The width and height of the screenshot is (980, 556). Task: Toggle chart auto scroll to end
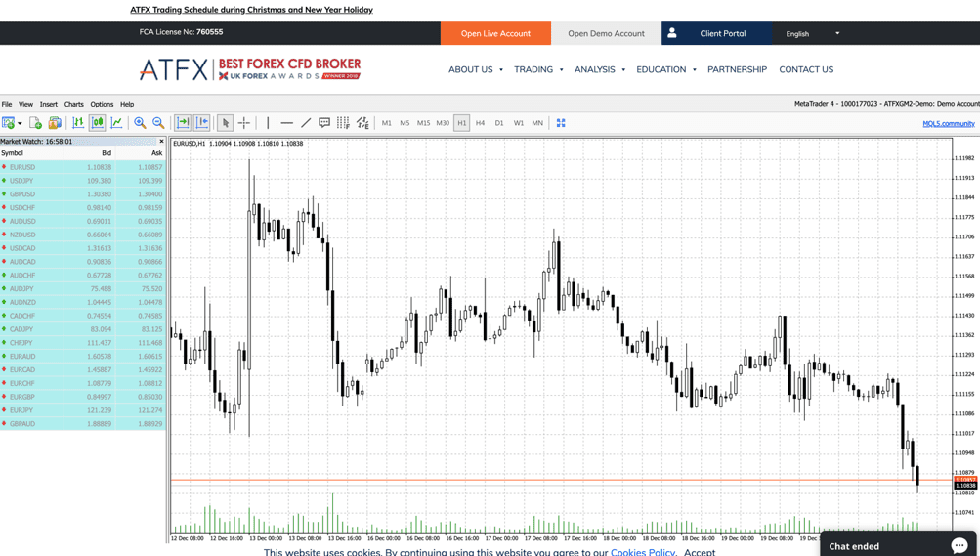pyautogui.click(x=183, y=123)
